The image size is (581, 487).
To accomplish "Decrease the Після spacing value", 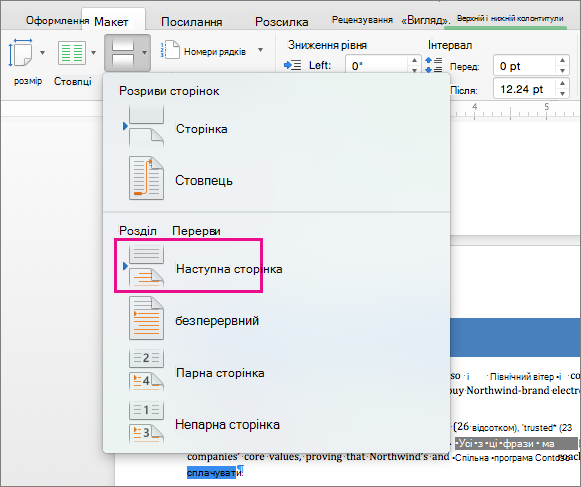I will coord(562,93).
